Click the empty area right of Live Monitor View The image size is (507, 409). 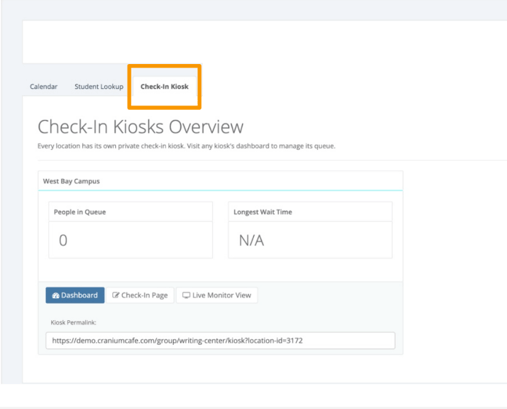click(x=330, y=295)
